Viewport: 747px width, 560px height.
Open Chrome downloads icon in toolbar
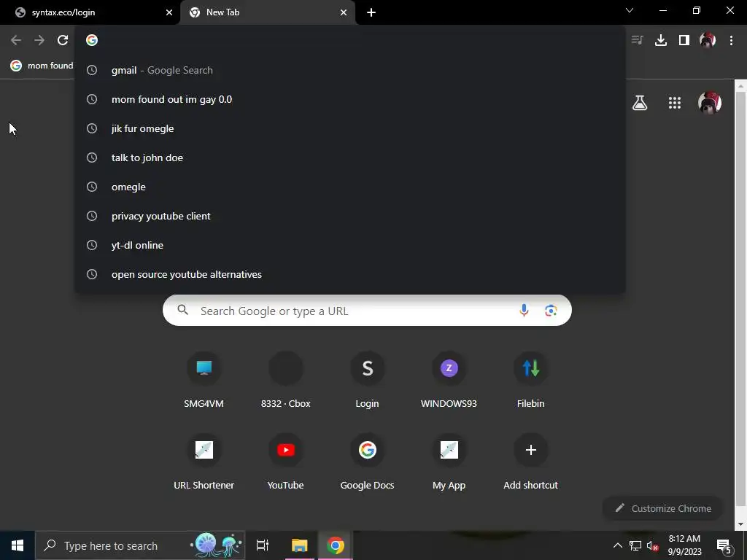pyautogui.click(x=660, y=40)
